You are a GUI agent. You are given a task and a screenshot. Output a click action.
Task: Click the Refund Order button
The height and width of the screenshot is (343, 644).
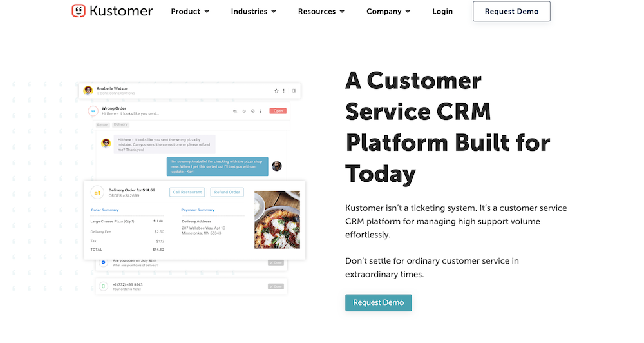(x=227, y=192)
